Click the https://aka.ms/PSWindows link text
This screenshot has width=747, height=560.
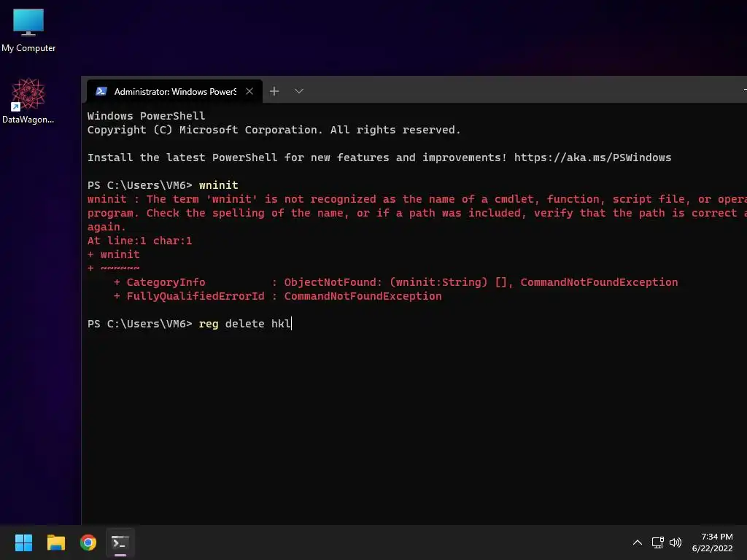pyautogui.click(x=592, y=157)
